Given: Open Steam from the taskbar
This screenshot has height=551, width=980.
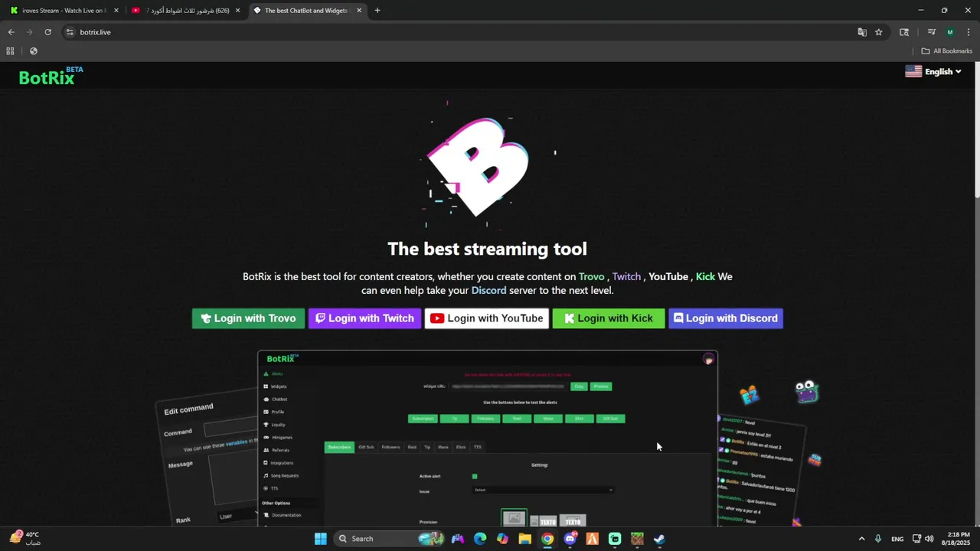Looking at the screenshot, I should point(659,539).
